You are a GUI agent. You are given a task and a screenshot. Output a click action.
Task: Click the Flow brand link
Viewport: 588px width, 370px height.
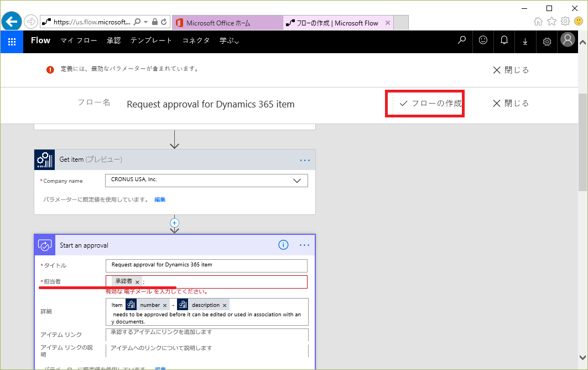(x=40, y=40)
